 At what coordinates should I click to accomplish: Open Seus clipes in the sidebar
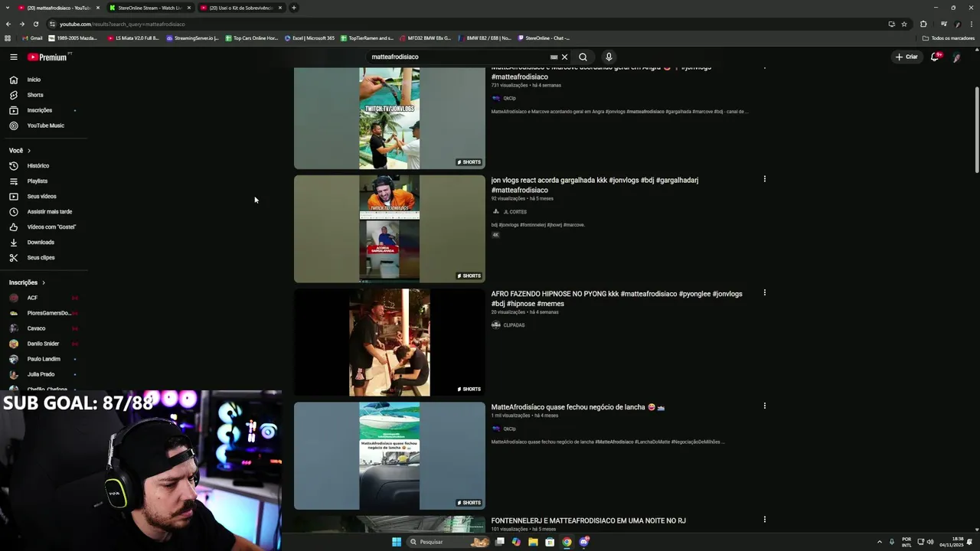[41, 257]
